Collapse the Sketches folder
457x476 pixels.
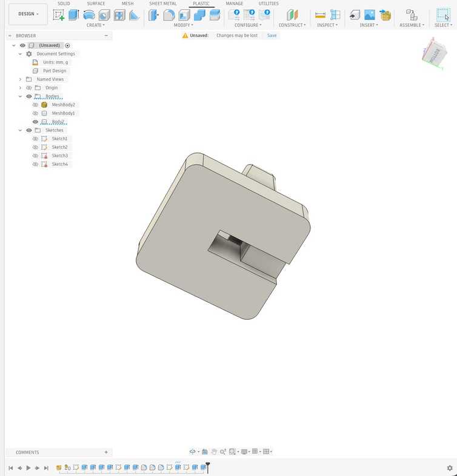(21, 130)
